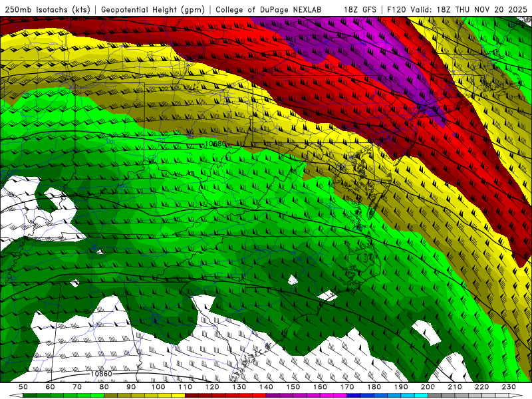Click the 50 value on the color bar
The image size is (532, 399).
click(x=23, y=387)
